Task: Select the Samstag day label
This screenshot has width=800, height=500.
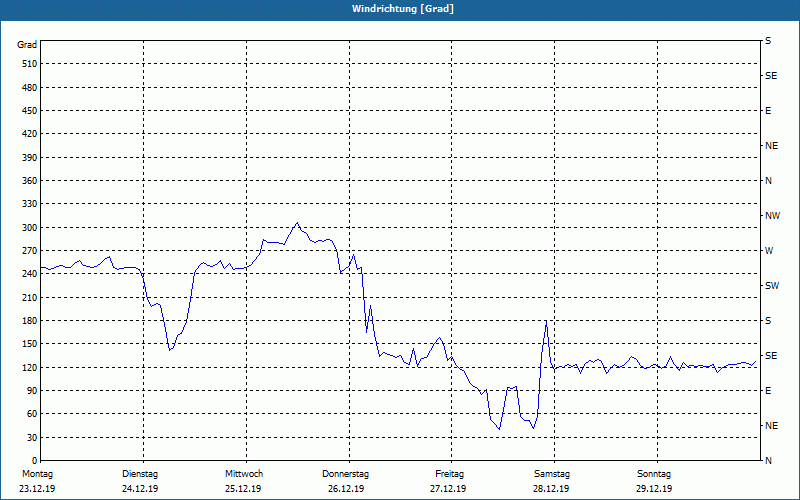Action: [551, 474]
